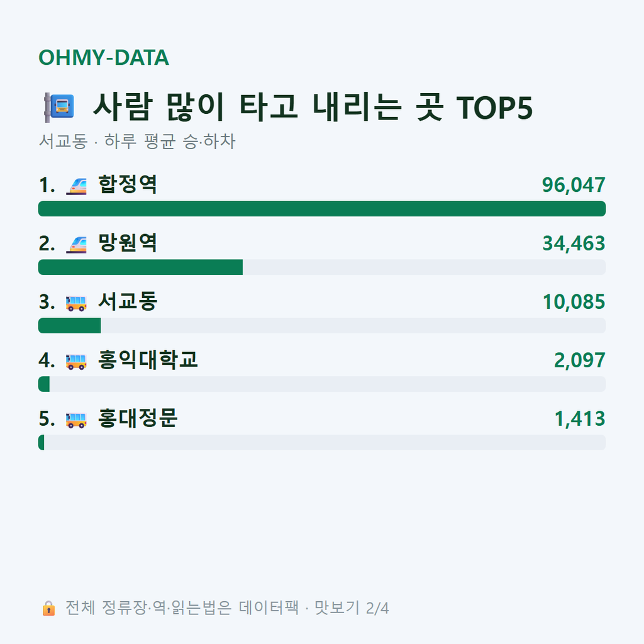
Task: Click the 사람 많이 타고 내리는 곳 TOP5 heading
Action: [313, 107]
